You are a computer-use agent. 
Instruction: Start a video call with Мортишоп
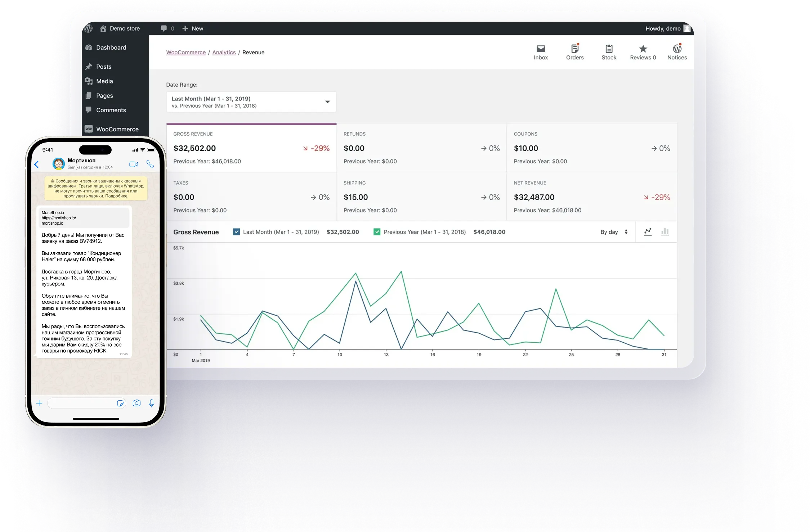tap(134, 164)
